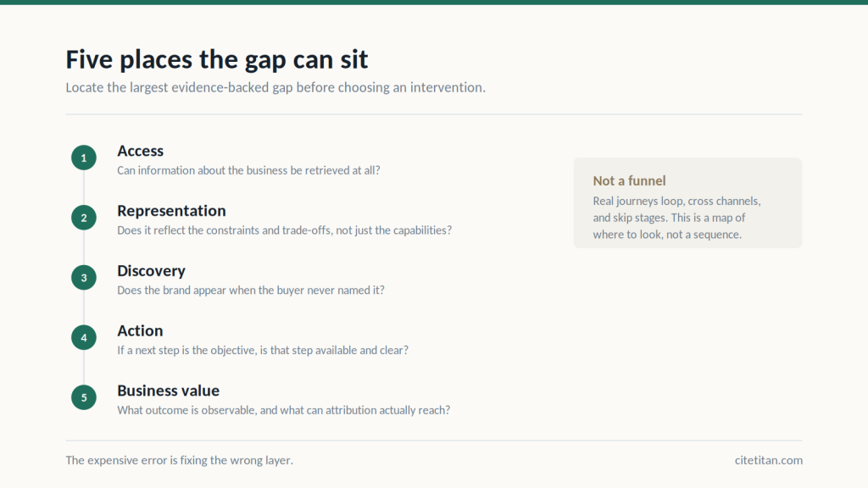Select the line "If a next step is the objective"
The width and height of the screenshot is (868, 488).
tap(263, 350)
